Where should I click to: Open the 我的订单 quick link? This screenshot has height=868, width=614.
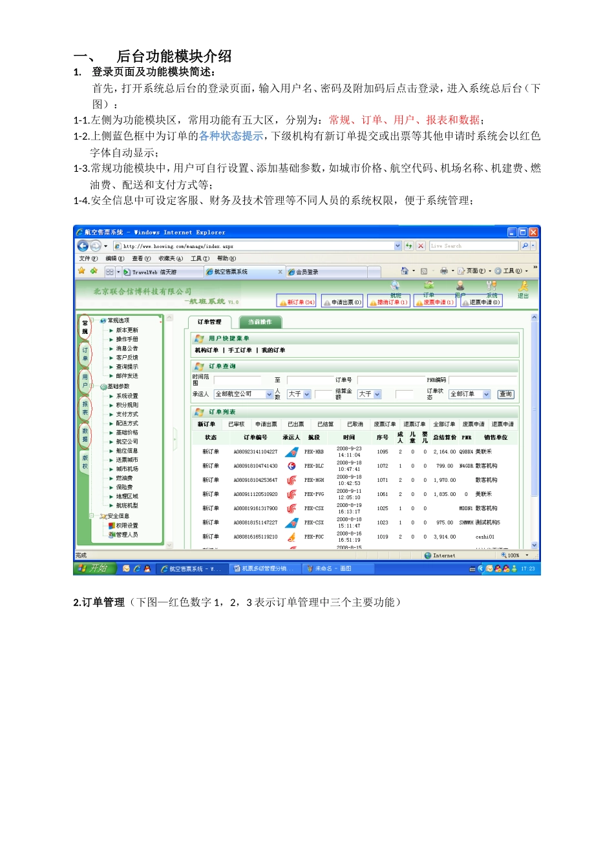tap(273, 350)
